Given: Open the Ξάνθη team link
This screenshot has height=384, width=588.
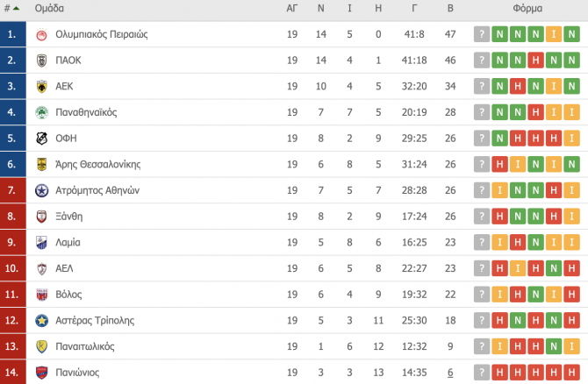Looking at the screenshot, I should [69, 217].
